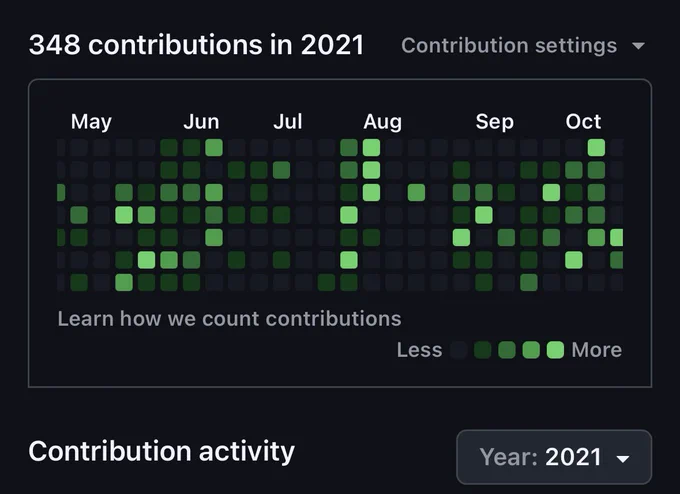
Task: Click the Contribution settings caret arrow
Action: tap(638, 46)
